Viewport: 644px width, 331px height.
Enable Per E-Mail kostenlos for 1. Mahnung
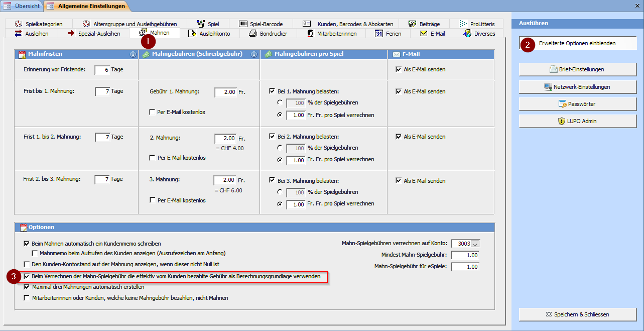click(152, 112)
